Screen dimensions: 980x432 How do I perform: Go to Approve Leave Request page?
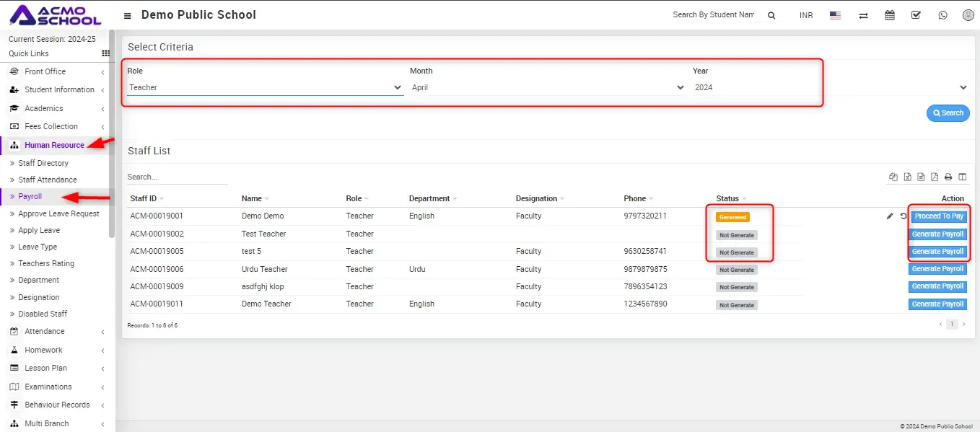pos(58,213)
